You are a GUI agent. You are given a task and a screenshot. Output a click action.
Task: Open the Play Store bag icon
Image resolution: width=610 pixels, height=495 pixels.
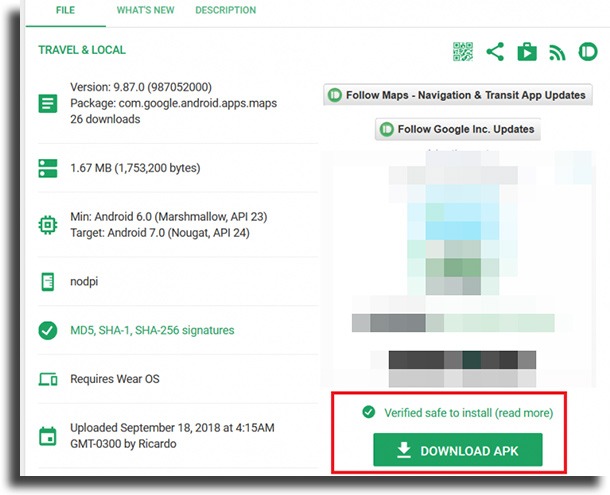click(x=527, y=52)
